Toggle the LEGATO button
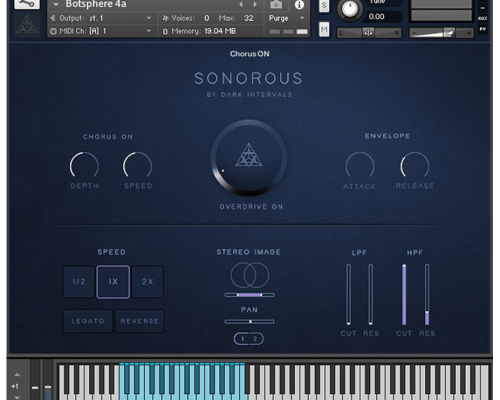This screenshot has height=400, width=500. (88, 321)
